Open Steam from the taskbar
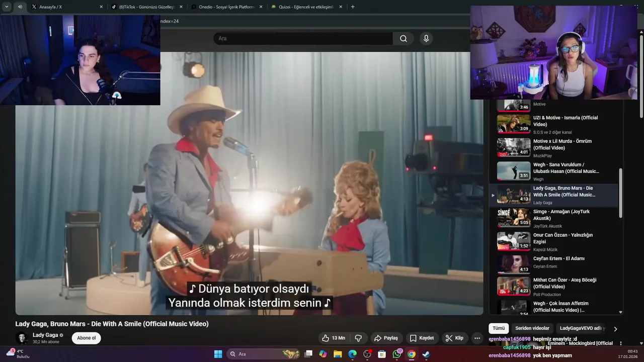The image size is (644, 362). pyautogui.click(x=426, y=354)
